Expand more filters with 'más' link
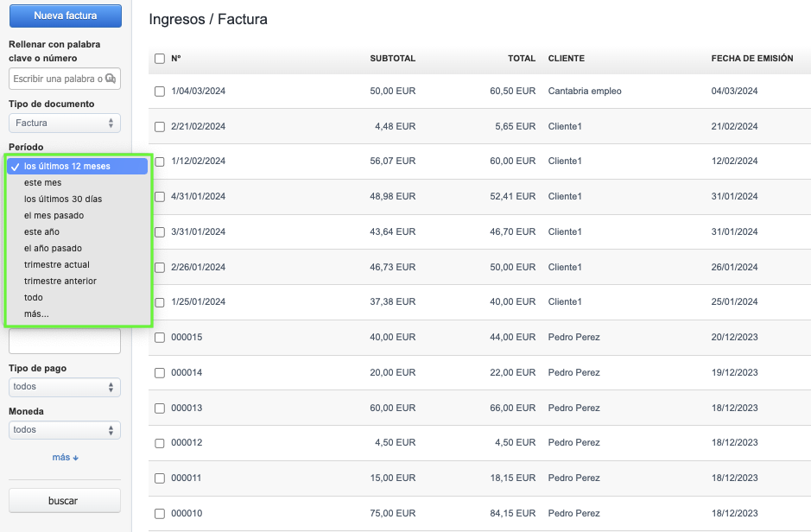 (65, 458)
